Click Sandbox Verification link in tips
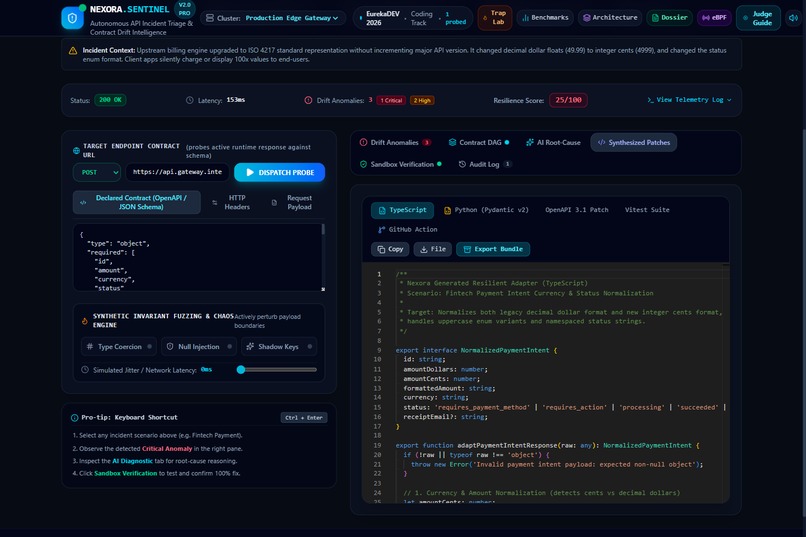 (125, 473)
